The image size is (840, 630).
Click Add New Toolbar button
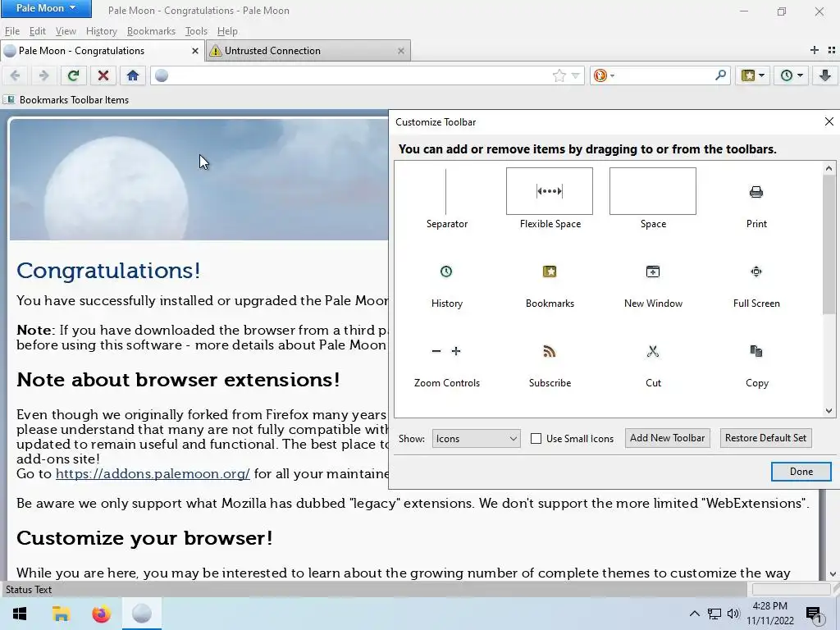point(667,438)
